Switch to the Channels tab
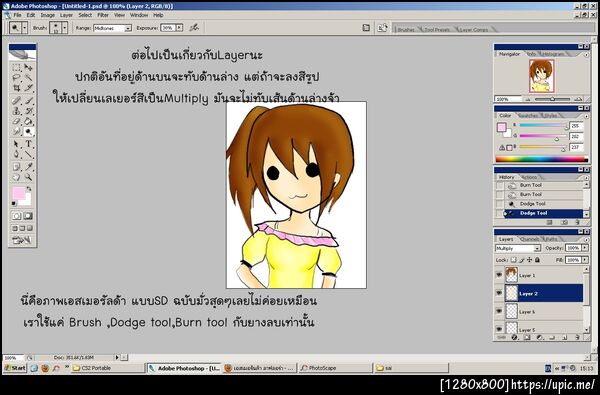This screenshot has width=600, height=395. (530, 239)
